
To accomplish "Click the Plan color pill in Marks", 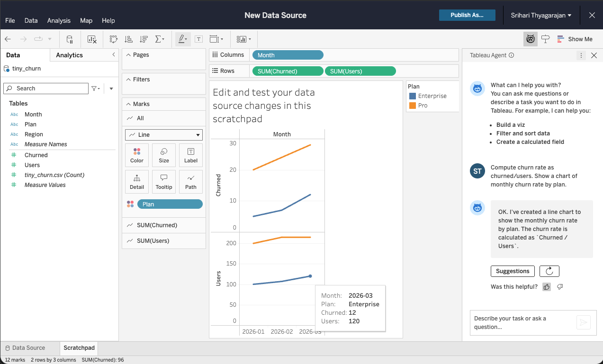I will pyautogui.click(x=170, y=204).
